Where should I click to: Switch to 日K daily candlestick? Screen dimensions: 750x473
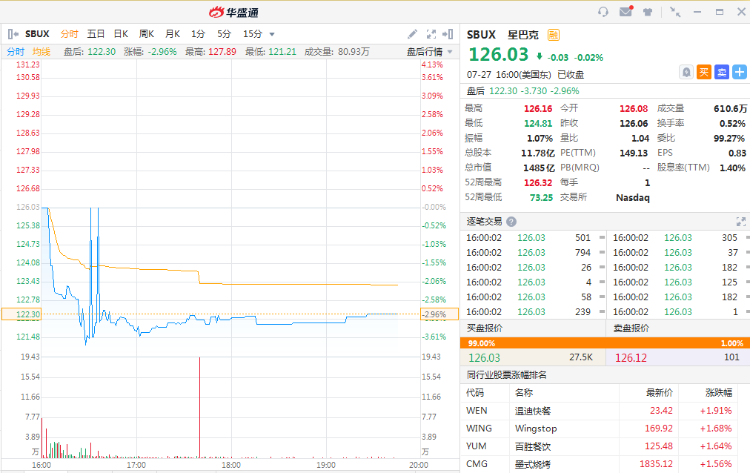(x=121, y=34)
